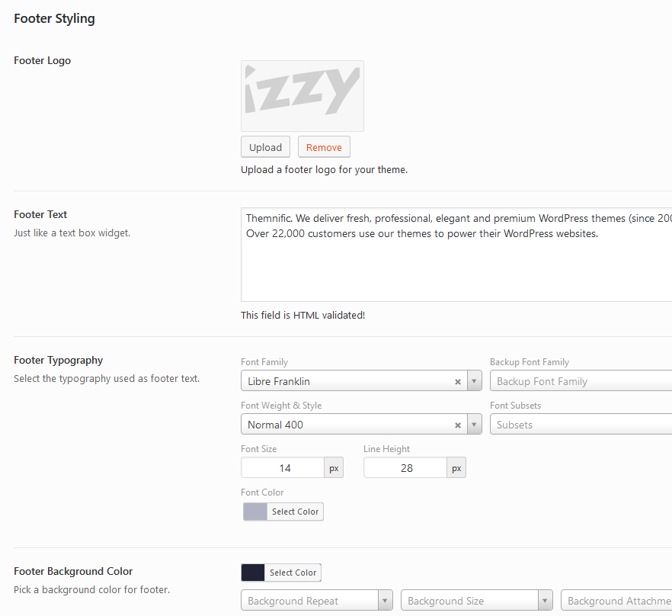Open the Background Attachment dropdown
Image resolution: width=672 pixels, height=616 pixels.
617,601
